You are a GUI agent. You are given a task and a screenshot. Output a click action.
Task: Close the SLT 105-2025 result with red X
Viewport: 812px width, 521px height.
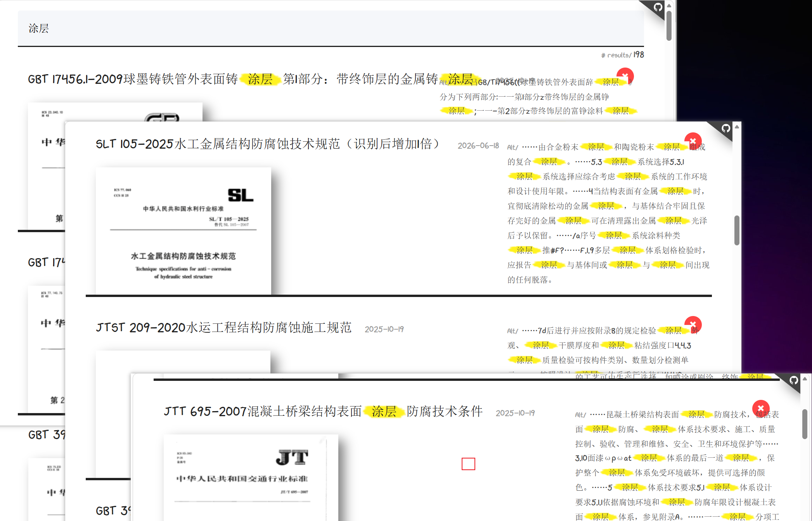tap(693, 141)
